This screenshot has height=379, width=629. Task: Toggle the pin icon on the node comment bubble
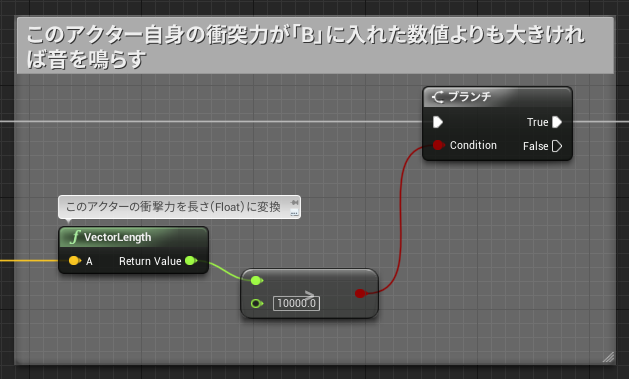point(294,202)
